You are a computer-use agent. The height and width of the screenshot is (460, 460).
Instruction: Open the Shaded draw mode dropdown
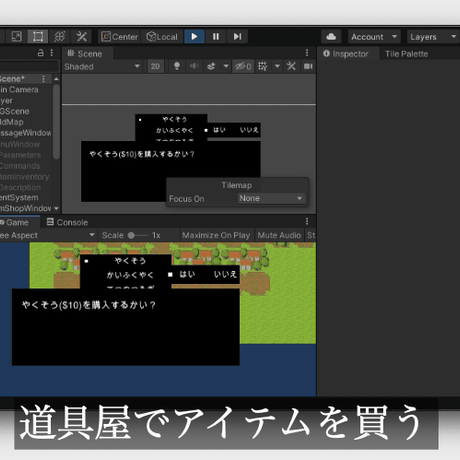[102, 67]
